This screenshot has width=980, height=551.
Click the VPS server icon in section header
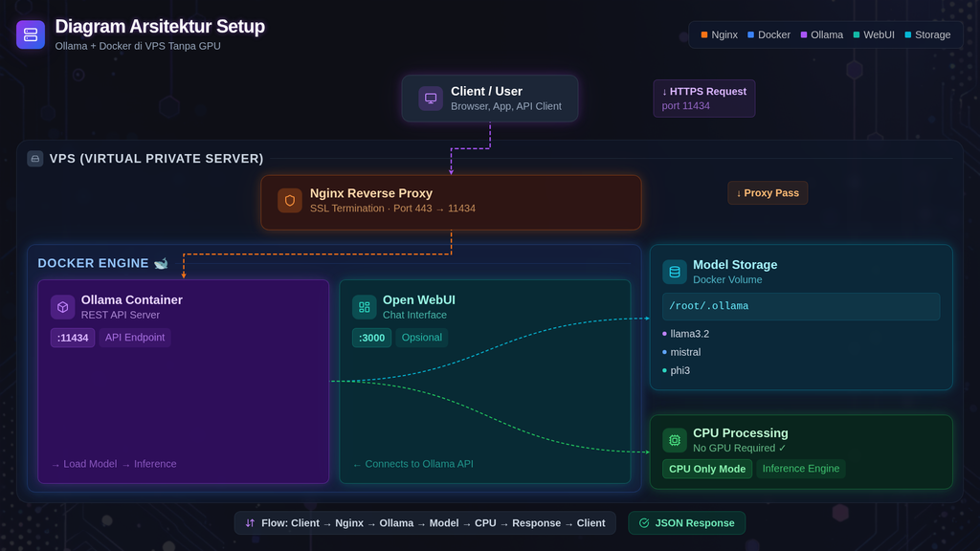(x=35, y=159)
